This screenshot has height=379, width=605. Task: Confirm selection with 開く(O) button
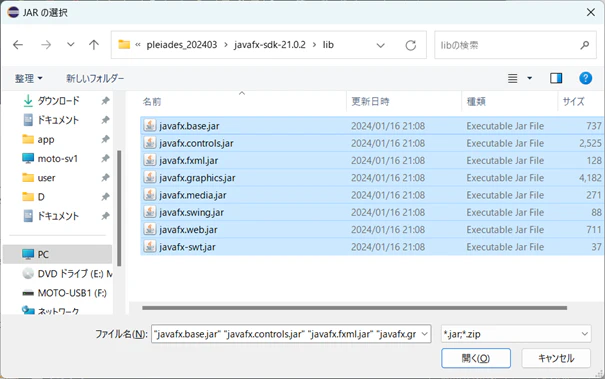click(x=476, y=358)
